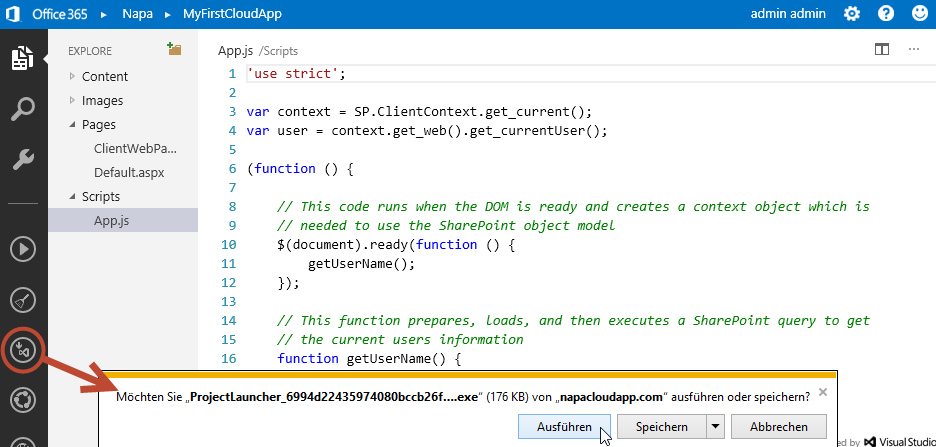Collapse the Scripts folder
The width and height of the screenshot is (936, 447).
[73, 197]
